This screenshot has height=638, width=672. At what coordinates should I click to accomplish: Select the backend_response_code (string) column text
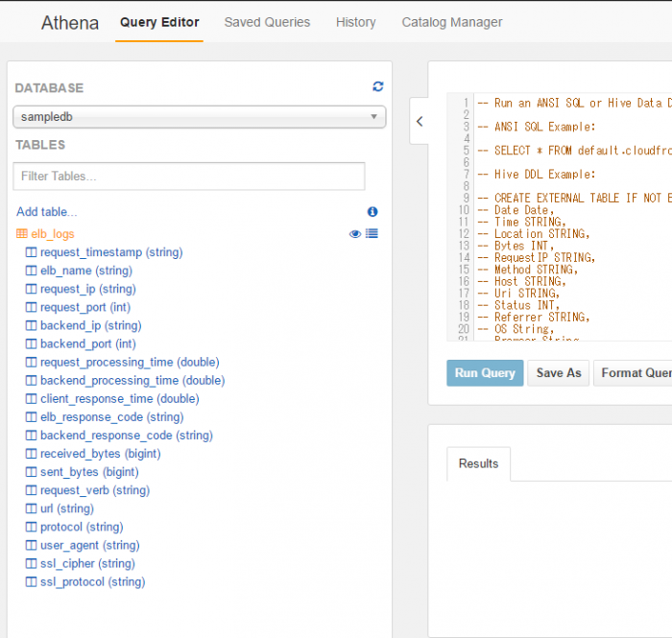(x=127, y=436)
